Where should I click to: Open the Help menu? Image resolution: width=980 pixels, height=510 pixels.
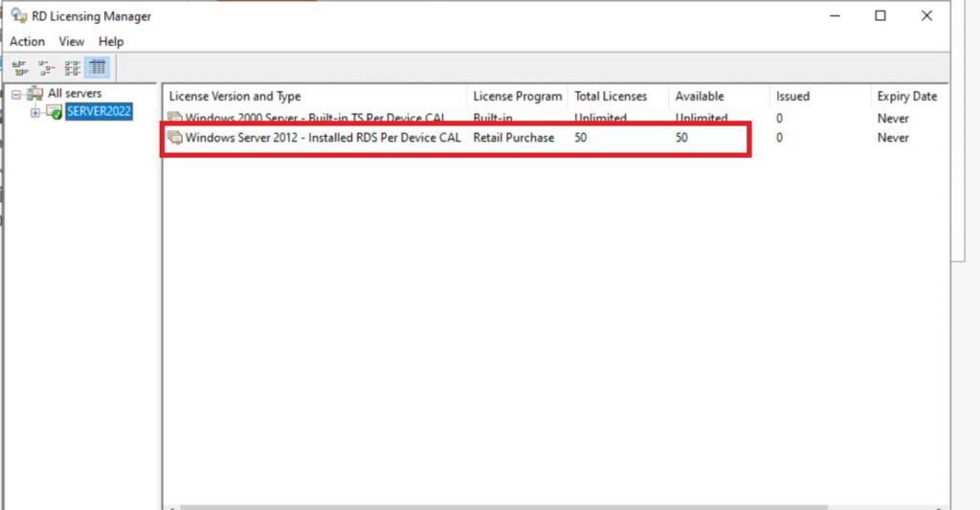[111, 41]
